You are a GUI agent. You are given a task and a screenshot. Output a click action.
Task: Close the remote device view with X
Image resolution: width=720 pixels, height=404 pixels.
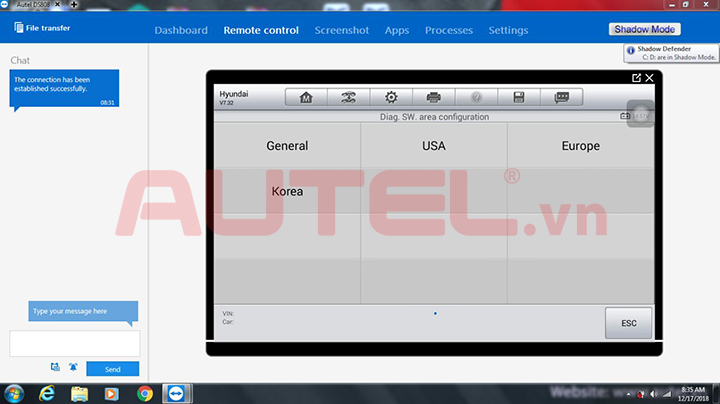[649, 78]
